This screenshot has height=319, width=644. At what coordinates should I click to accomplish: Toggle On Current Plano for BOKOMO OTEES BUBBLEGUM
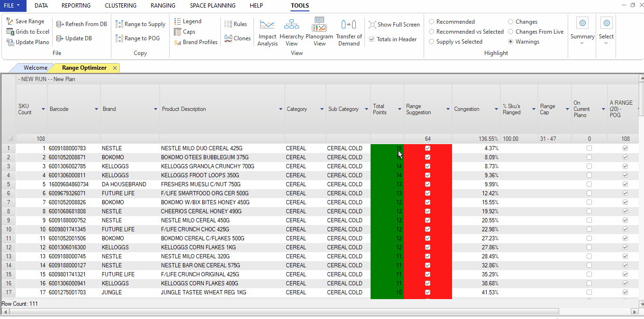pos(589,157)
